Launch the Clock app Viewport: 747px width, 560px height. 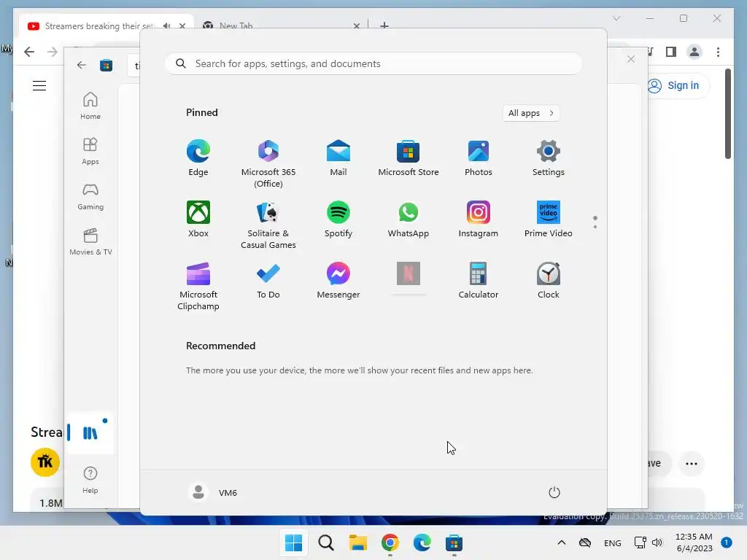[549, 281]
